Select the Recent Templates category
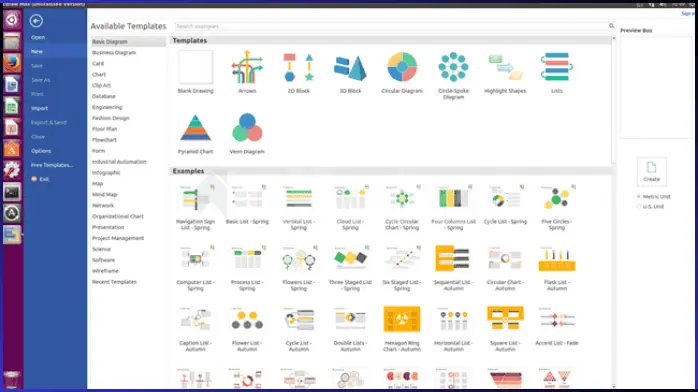698x392 pixels. 114,282
